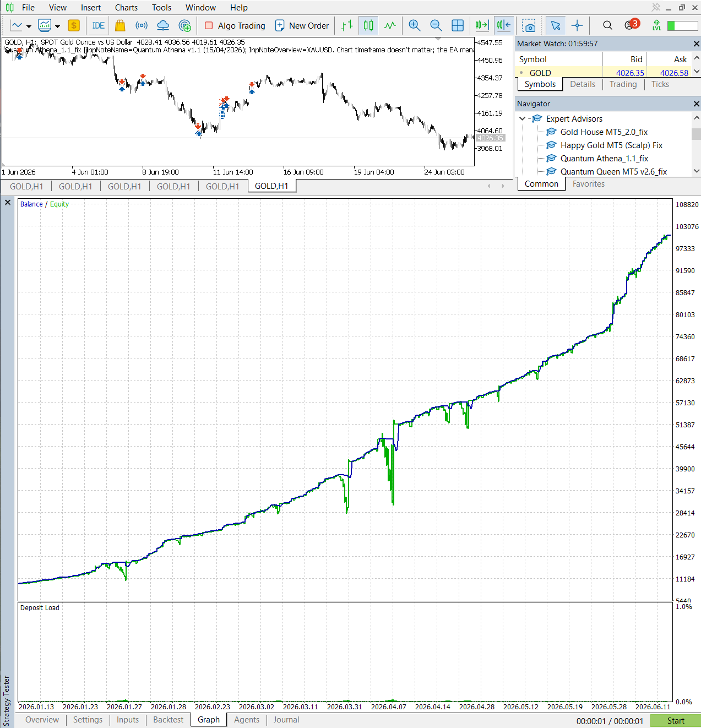Open the View menu
This screenshot has height=728, width=701.
(58, 8)
